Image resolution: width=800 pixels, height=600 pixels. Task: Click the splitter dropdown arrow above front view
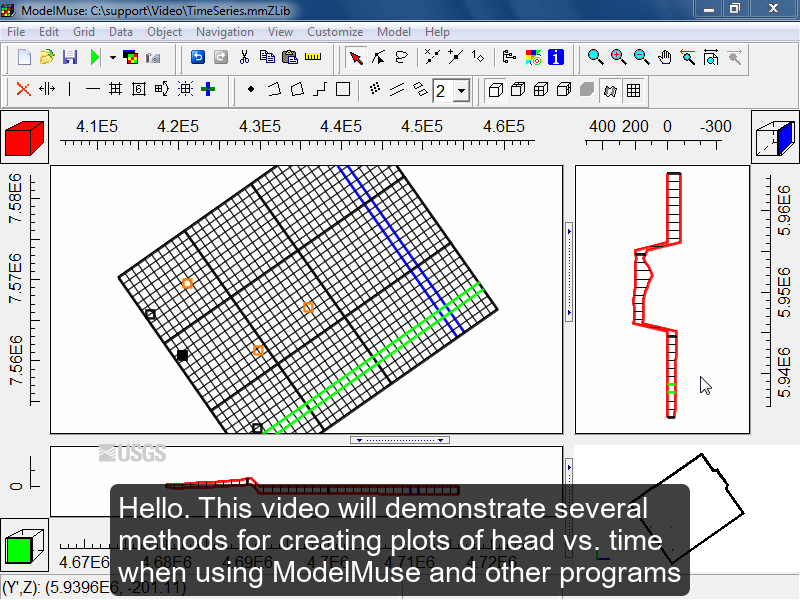click(x=441, y=439)
